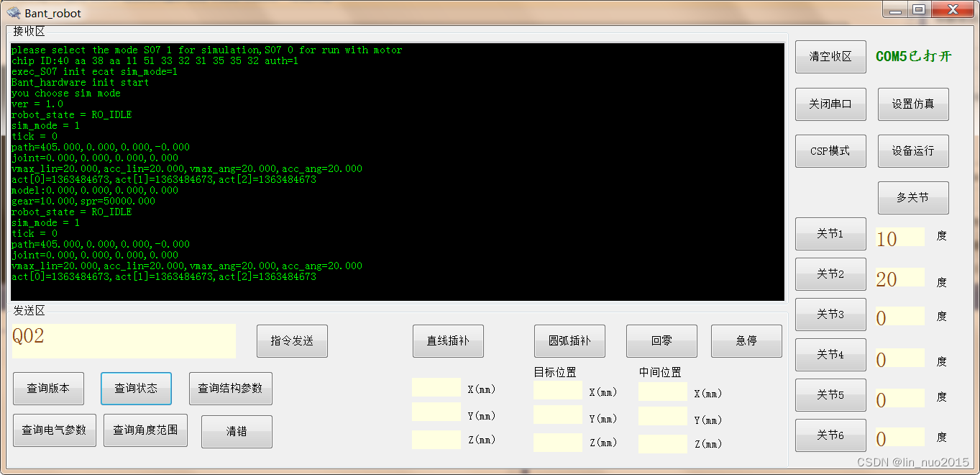The image size is (980, 475).
Task: Click the 多关节 button
Action: pyautogui.click(x=913, y=198)
